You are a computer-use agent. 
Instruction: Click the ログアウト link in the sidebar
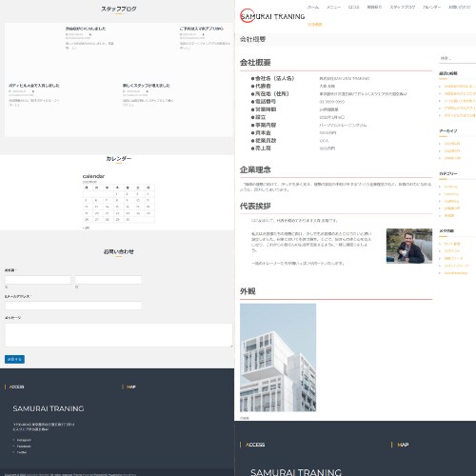tap(452, 251)
